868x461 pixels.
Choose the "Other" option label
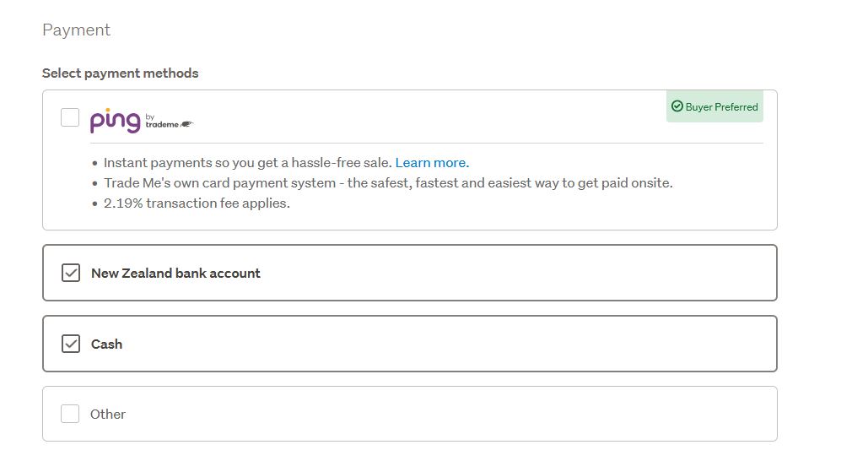click(108, 415)
